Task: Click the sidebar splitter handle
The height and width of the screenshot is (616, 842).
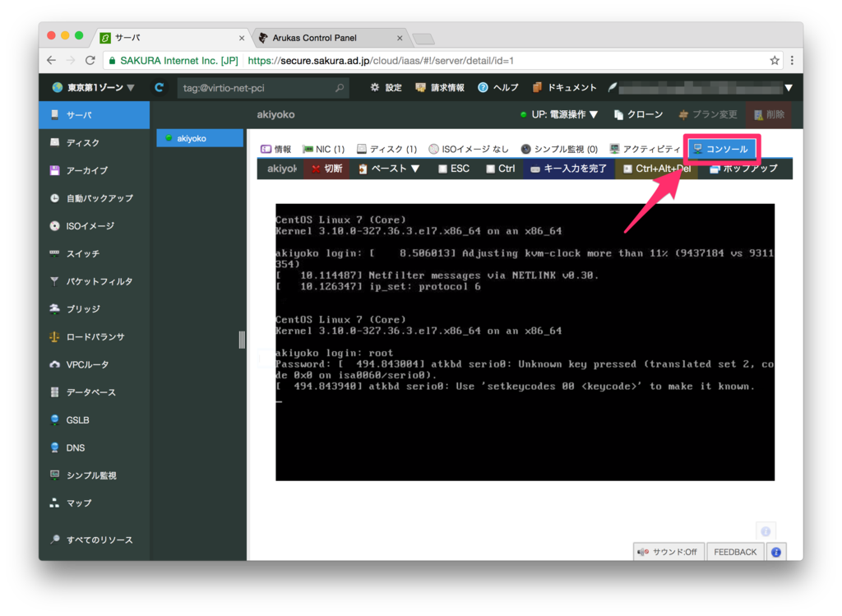Action: [x=242, y=340]
